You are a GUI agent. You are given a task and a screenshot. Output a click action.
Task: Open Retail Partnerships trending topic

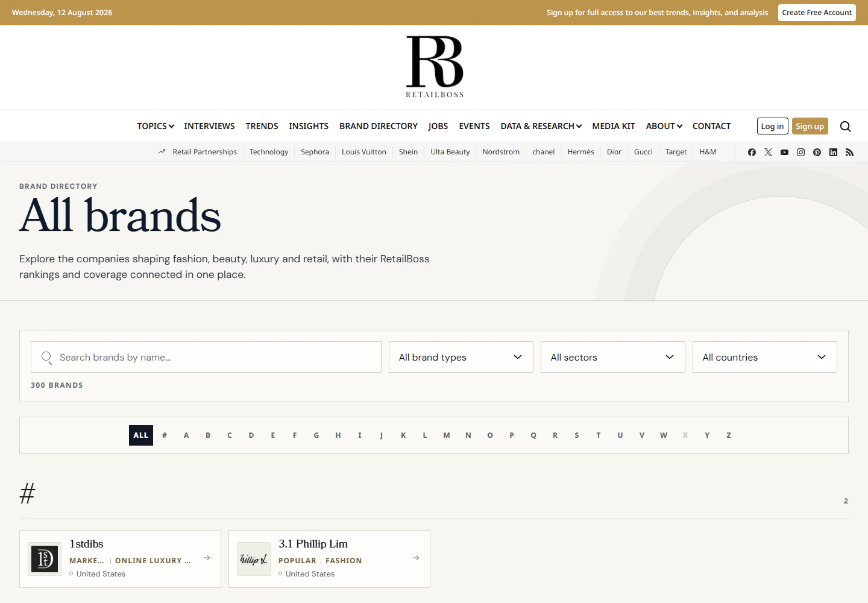[205, 152]
